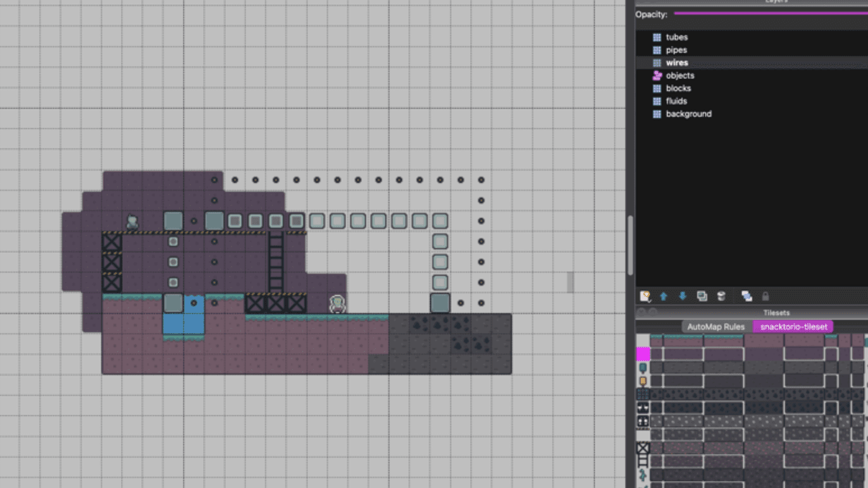The width and height of the screenshot is (868, 488).
Task: Remove the selected layer with trash icon
Action: point(721,296)
